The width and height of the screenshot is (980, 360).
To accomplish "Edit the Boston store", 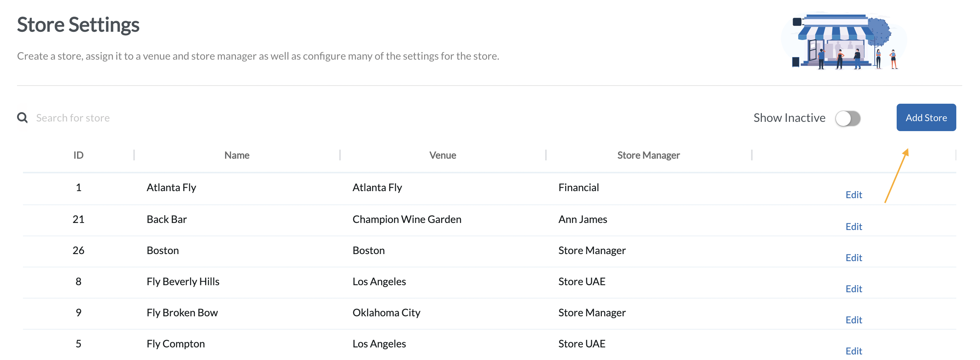I will click(x=853, y=258).
